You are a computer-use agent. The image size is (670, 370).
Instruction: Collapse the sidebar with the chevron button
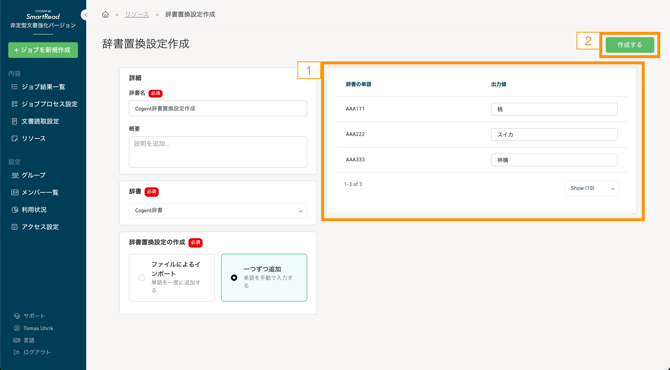84,15
